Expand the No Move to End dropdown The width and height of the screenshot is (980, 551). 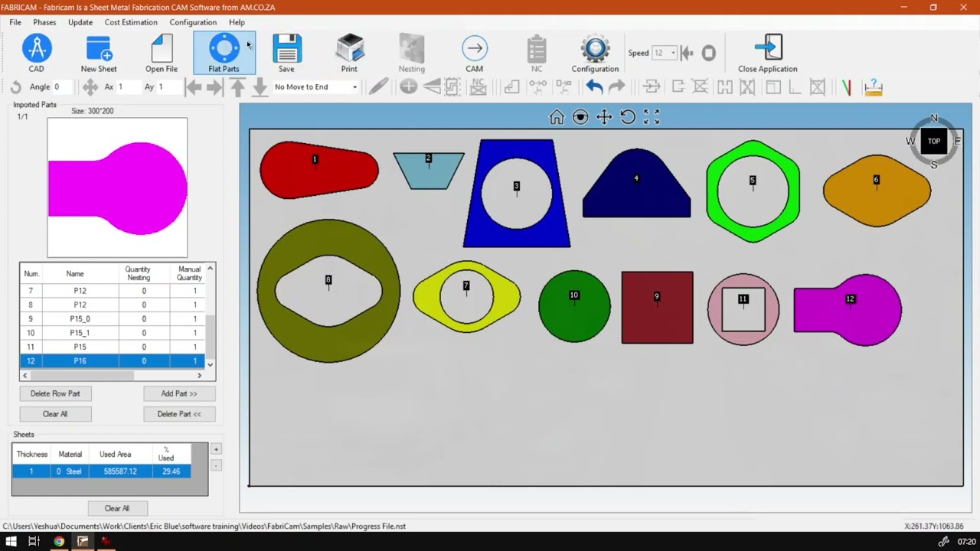click(x=354, y=87)
